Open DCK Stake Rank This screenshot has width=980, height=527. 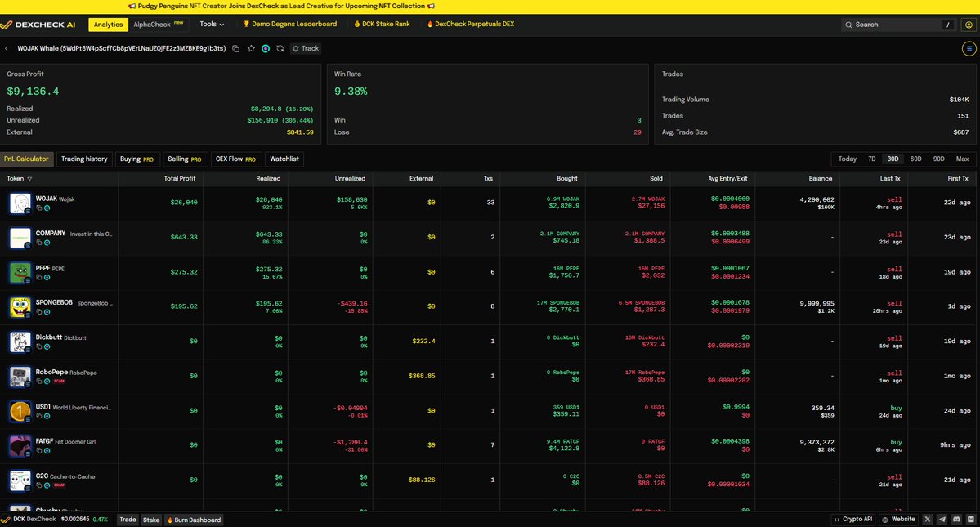[382, 25]
